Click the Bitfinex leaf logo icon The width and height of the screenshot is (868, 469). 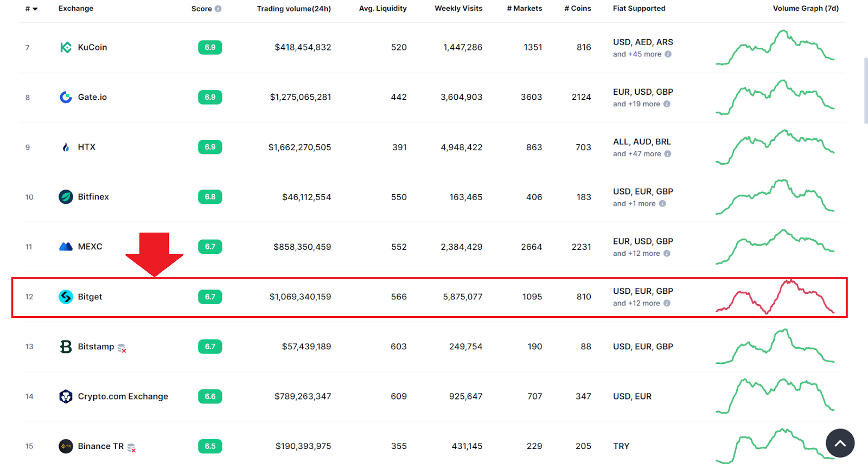(66, 197)
